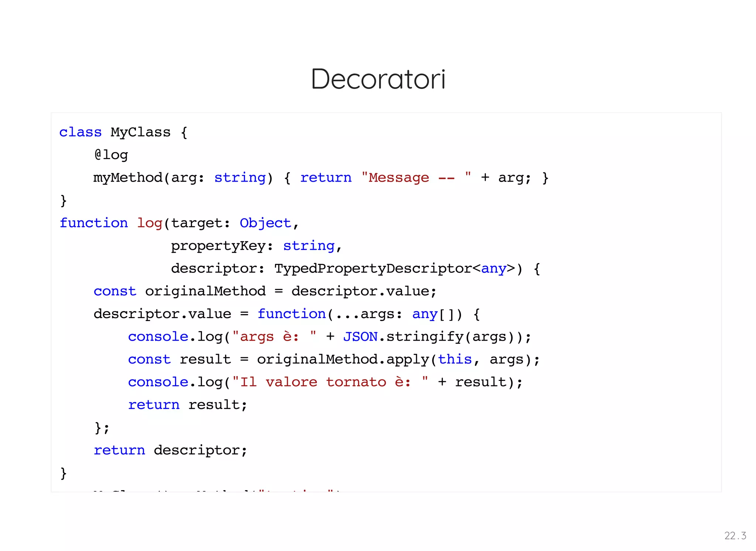Image resolution: width=756 pixels, height=551 pixels.
Task: Click the "@log" decorator line
Action: tap(111, 155)
